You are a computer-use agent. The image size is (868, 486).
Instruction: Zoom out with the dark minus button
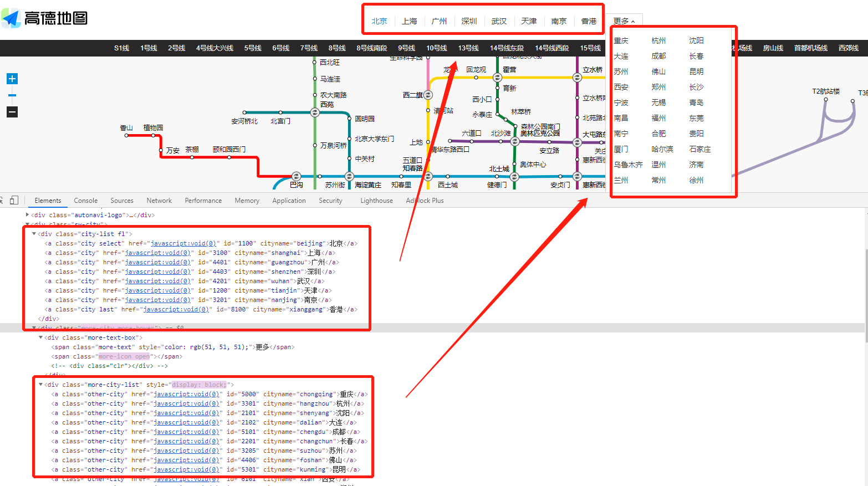click(12, 112)
